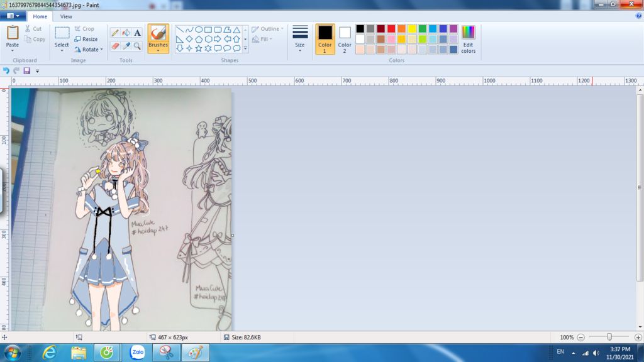Screen dimensions: 644x362
Task: Click zoom out minus button
Action: (580, 337)
